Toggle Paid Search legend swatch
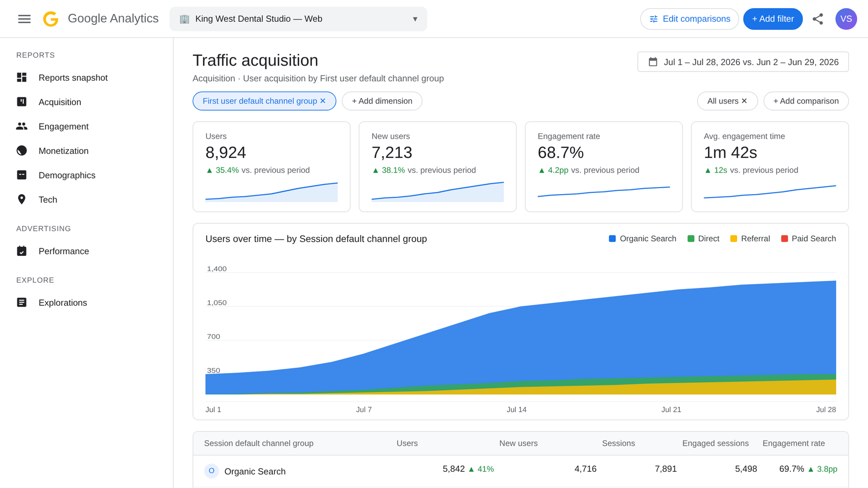This screenshot has width=868, height=488. click(x=784, y=239)
